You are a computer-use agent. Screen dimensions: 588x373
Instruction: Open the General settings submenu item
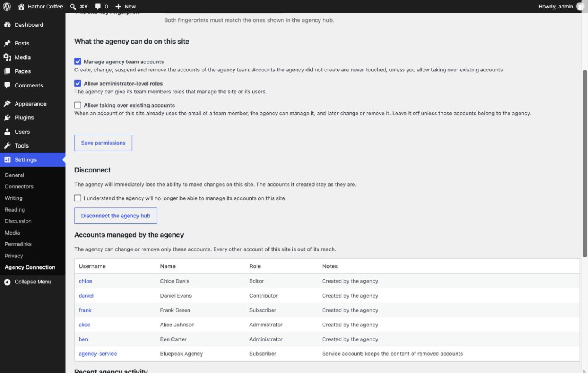14,175
